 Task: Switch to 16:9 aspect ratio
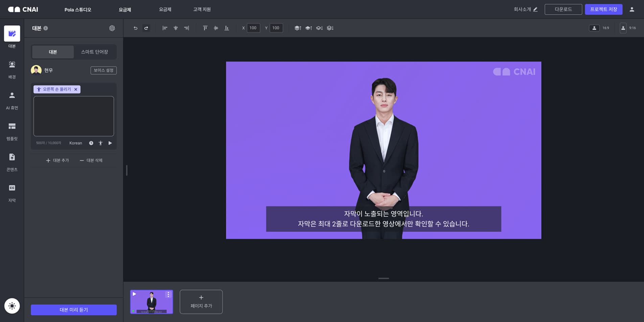click(x=599, y=28)
